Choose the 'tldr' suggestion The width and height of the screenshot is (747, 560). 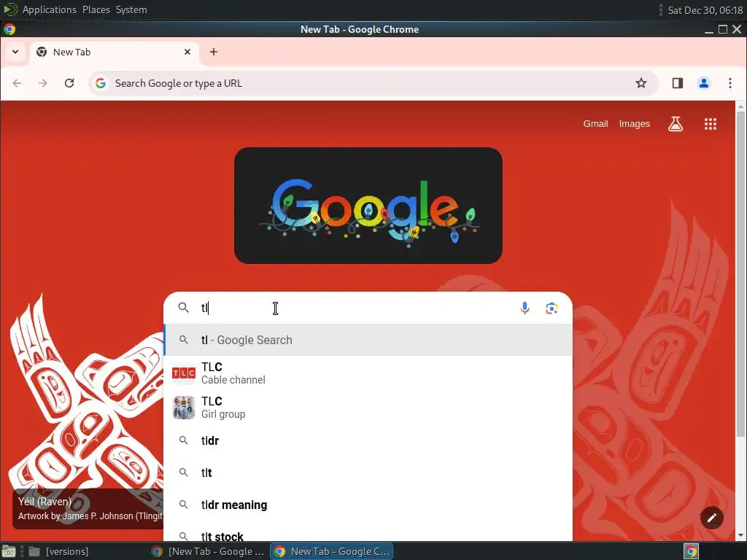coord(368,440)
